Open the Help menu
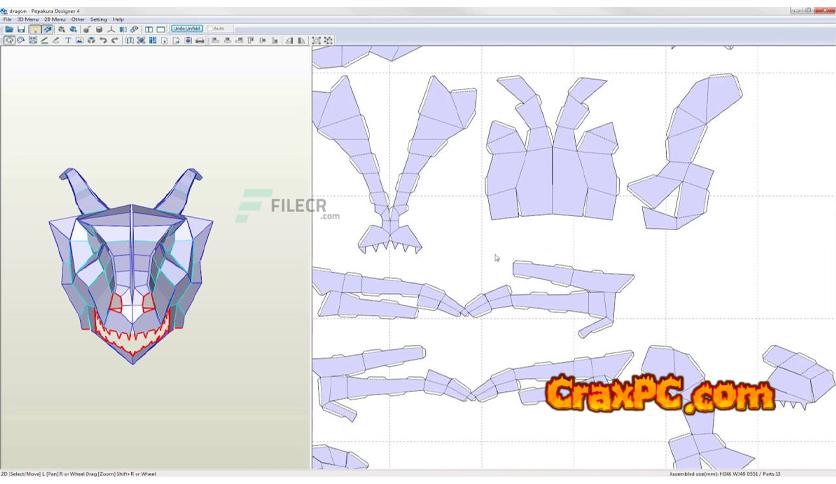 click(118, 19)
